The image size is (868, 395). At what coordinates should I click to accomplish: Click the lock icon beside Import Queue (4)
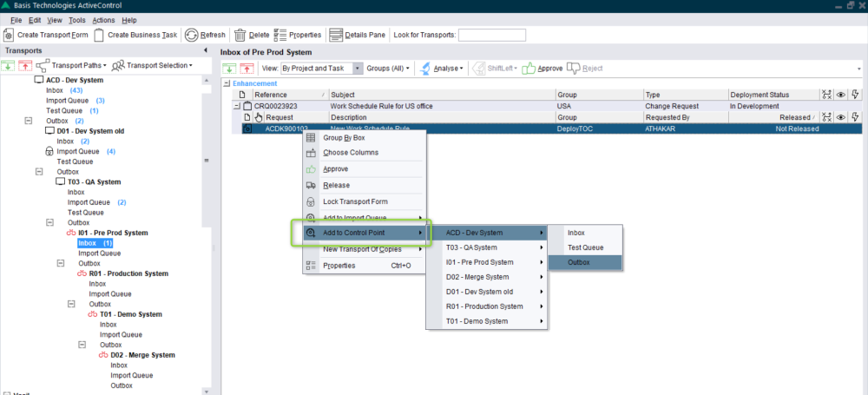tap(49, 151)
